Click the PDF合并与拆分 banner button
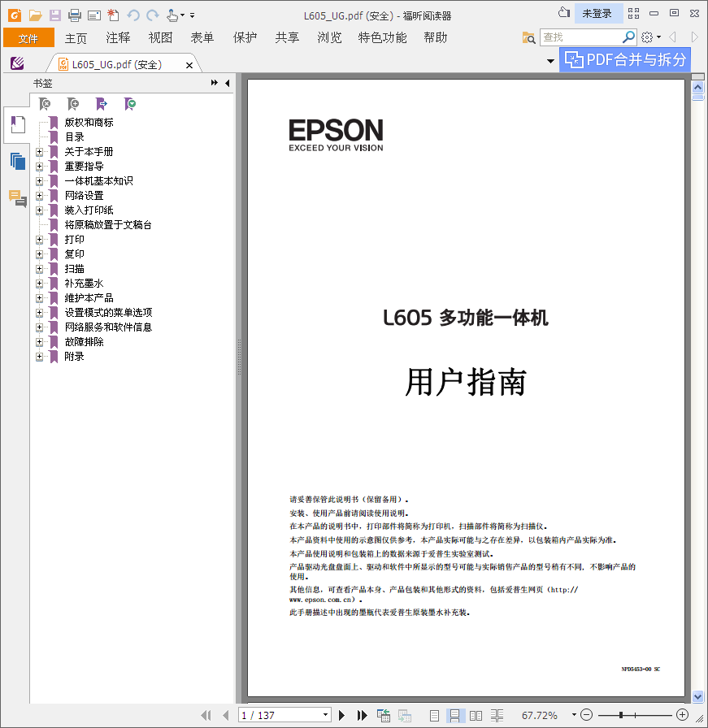The width and height of the screenshot is (708, 728). point(625,59)
